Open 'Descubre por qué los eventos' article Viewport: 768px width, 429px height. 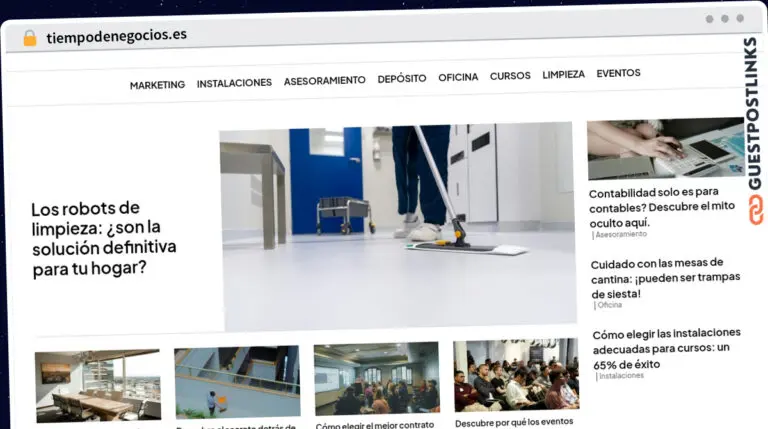point(514,423)
